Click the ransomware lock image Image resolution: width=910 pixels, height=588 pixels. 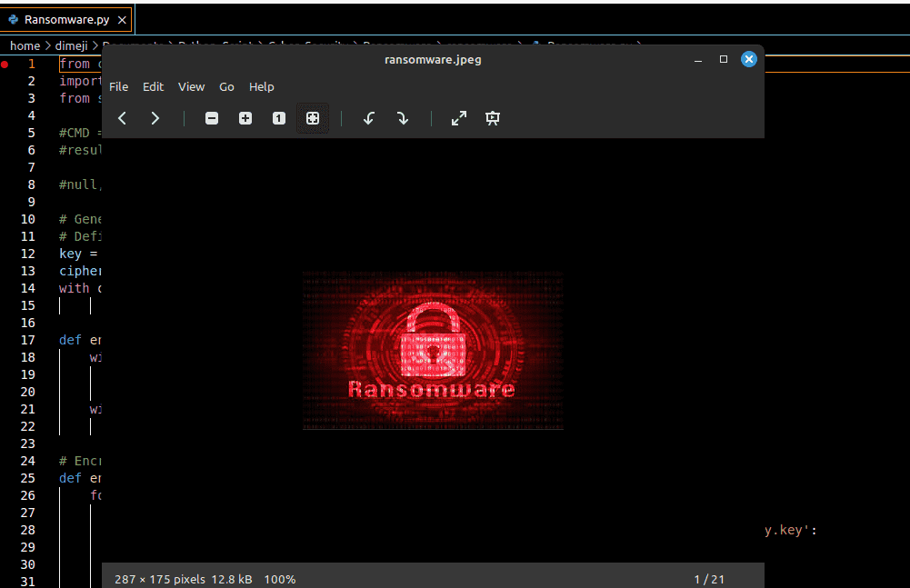click(x=433, y=350)
